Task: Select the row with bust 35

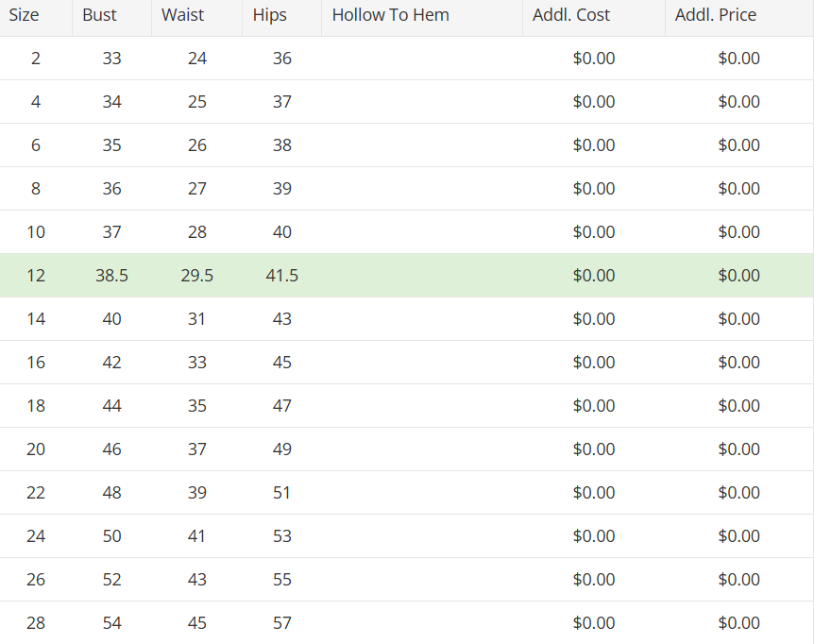Action: 406,145
